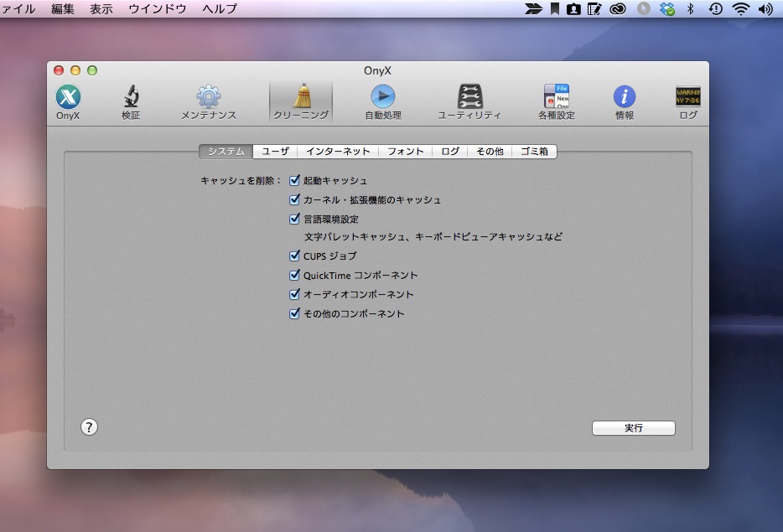Switch to the その他 tab

[x=490, y=151]
